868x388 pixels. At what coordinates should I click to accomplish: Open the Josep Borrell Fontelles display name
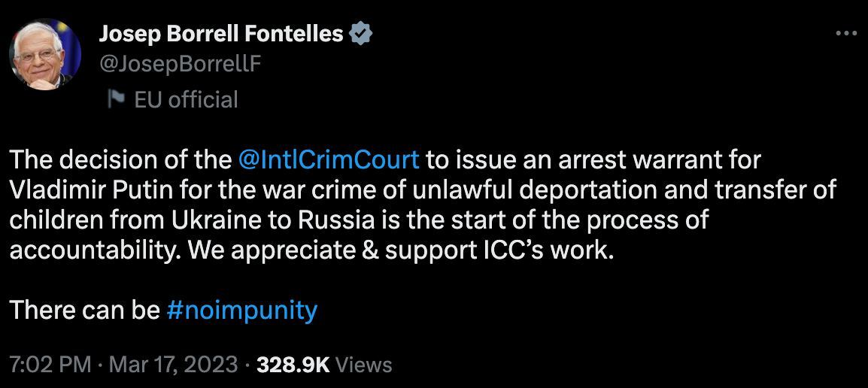point(222,34)
